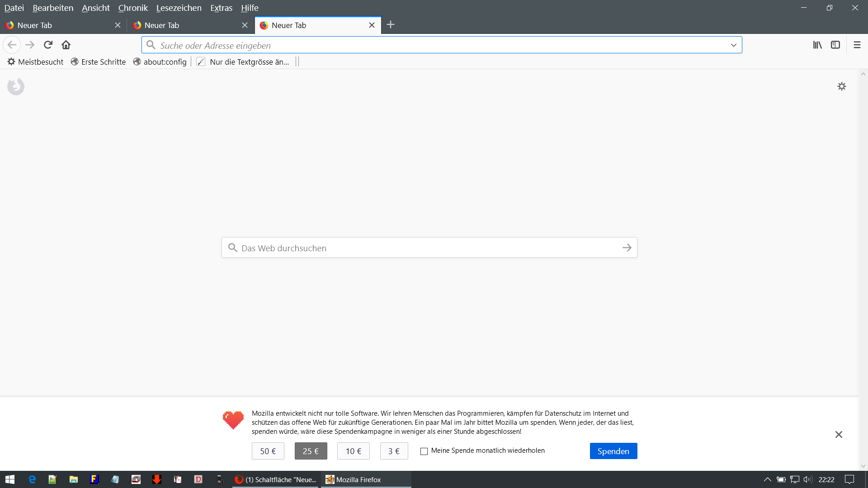Image resolution: width=868 pixels, height=488 pixels.
Task: Open the Library bookmarks icon
Action: tap(817, 45)
